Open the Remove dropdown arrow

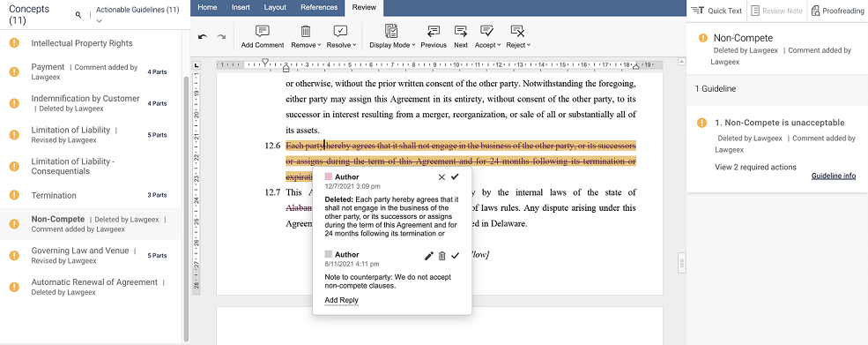tap(320, 46)
